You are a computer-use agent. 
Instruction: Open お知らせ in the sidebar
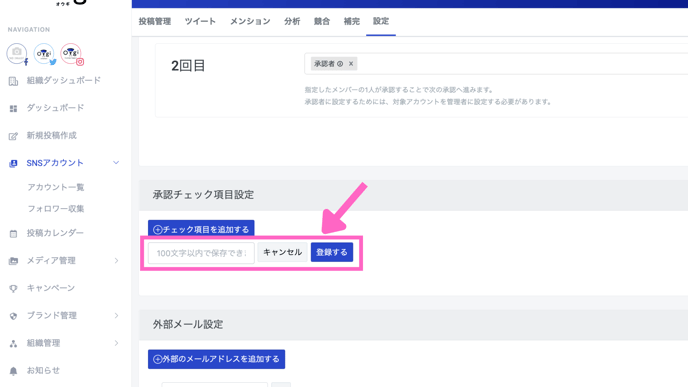click(x=43, y=371)
